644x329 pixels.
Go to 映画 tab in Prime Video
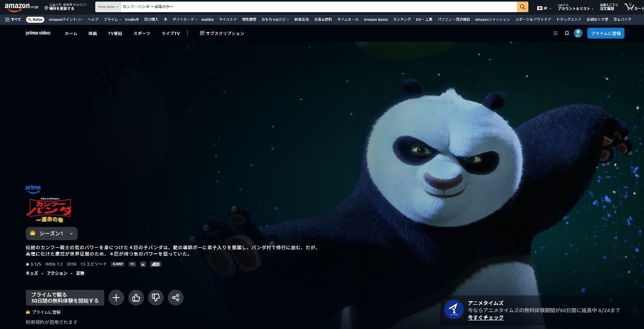coord(93,33)
